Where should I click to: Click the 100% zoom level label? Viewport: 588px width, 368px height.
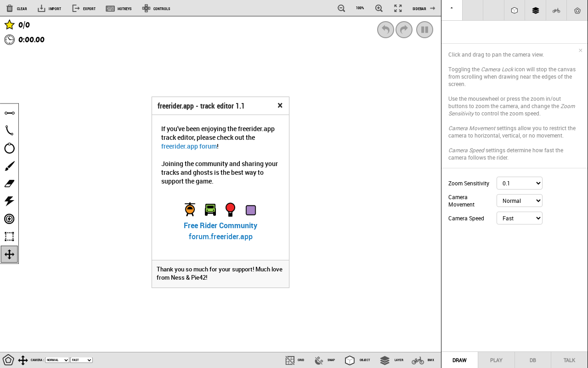(x=360, y=8)
